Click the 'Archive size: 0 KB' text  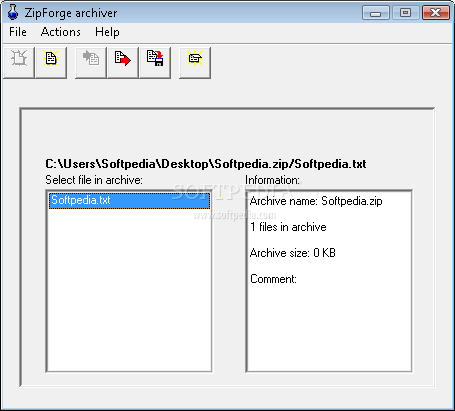pyautogui.click(x=293, y=253)
